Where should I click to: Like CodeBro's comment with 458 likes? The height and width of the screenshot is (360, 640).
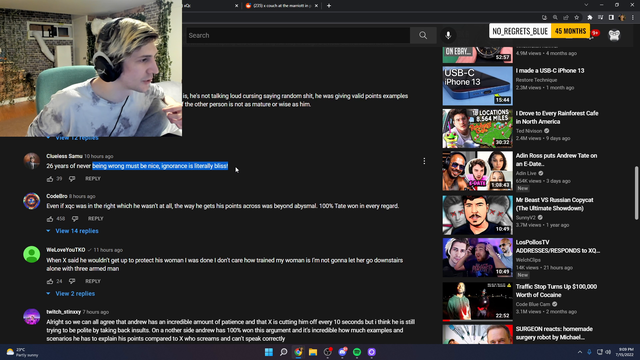coord(50,219)
